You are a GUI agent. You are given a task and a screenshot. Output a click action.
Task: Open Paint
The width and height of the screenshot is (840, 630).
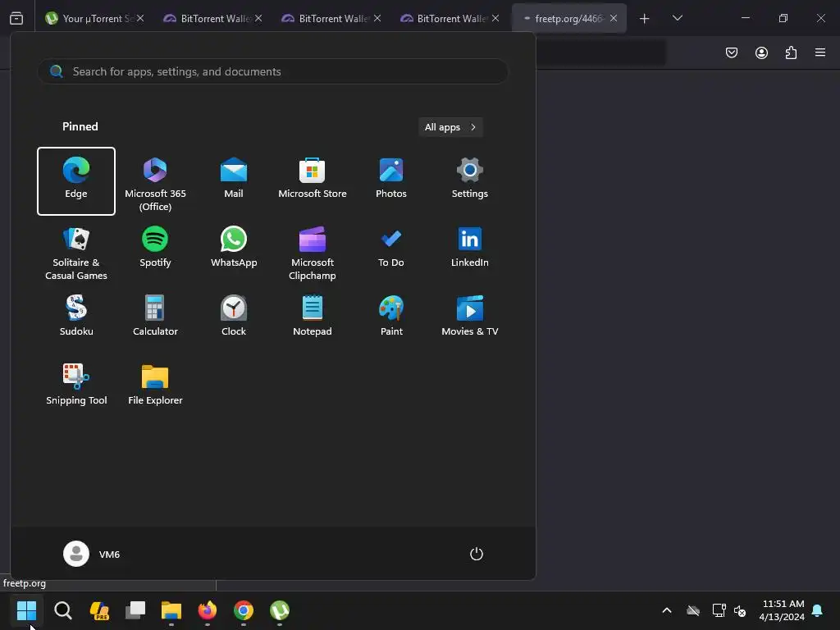coord(391,316)
